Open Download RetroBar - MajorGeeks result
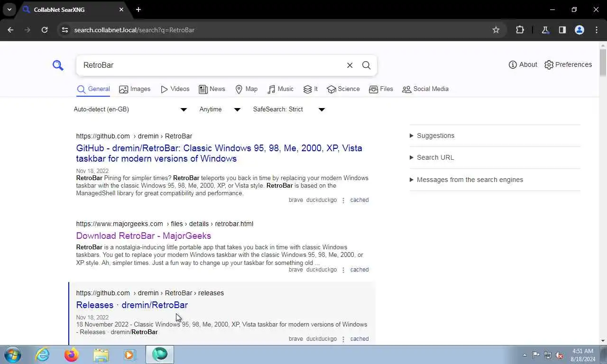The width and height of the screenshot is (607, 364). (144, 236)
